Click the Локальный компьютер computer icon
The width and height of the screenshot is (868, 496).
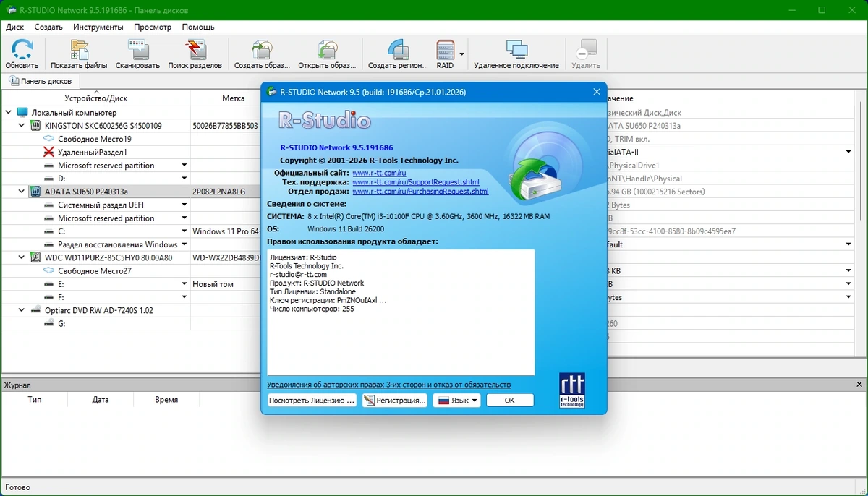(x=22, y=113)
